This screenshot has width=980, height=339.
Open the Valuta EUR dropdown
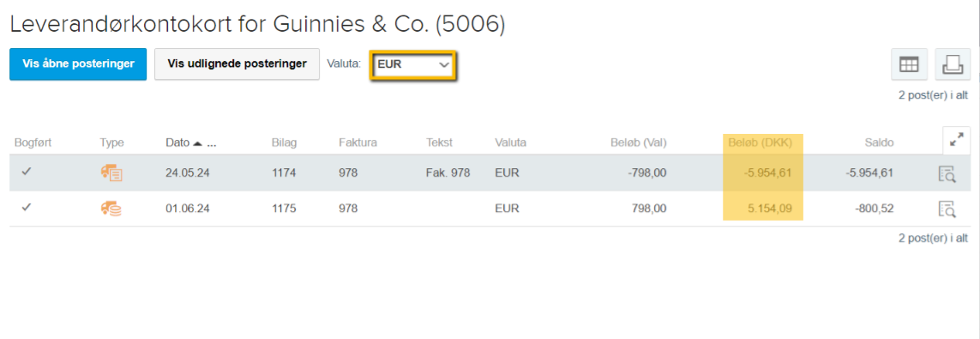(x=413, y=64)
